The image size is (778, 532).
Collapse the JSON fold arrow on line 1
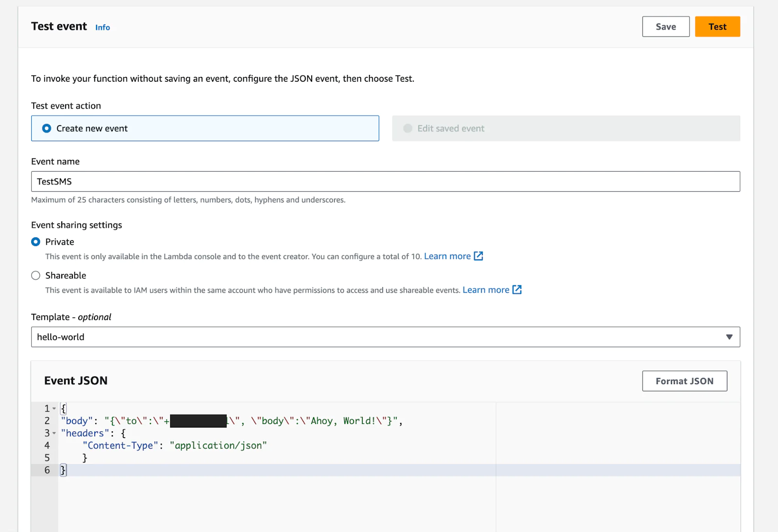click(54, 409)
